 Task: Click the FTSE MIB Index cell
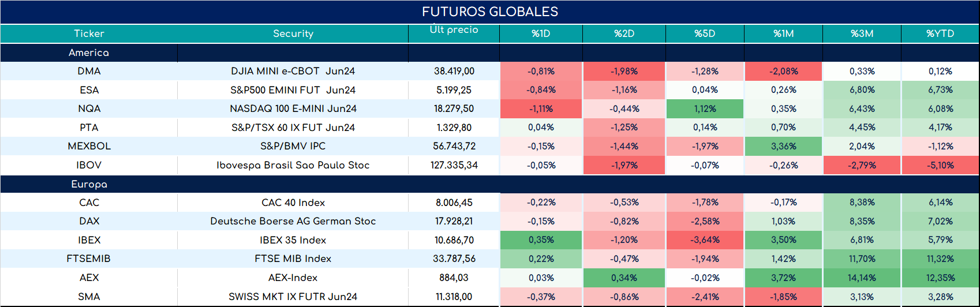click(293, 259)
